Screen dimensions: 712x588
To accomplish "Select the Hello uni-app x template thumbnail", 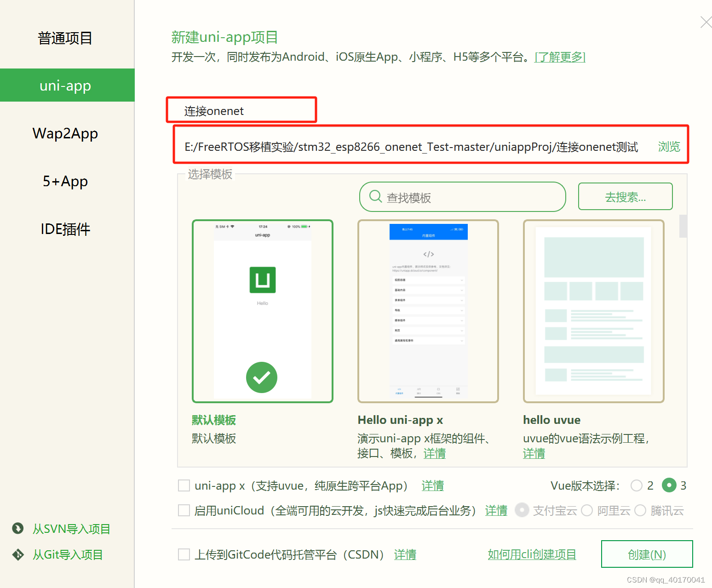I will click(x=428, y=311).
